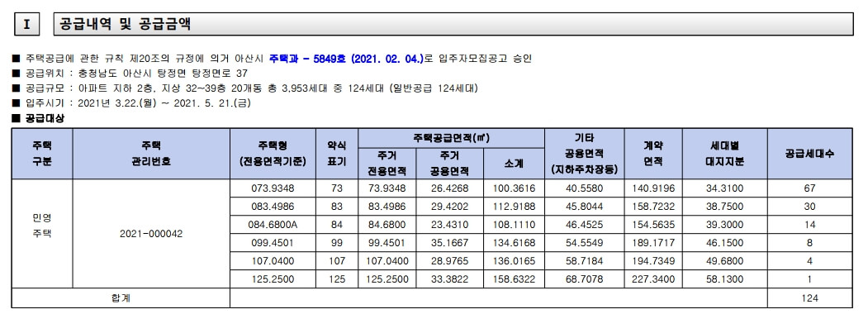
Task: Click the 주택형 (전용면적기준) header
Action: click(x=273, y=154)
